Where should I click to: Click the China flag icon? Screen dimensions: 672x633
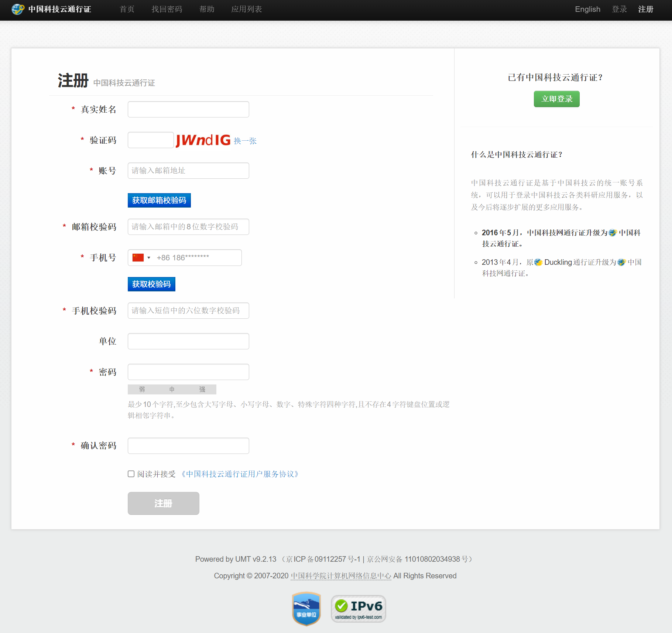click(x=138, y=257)
